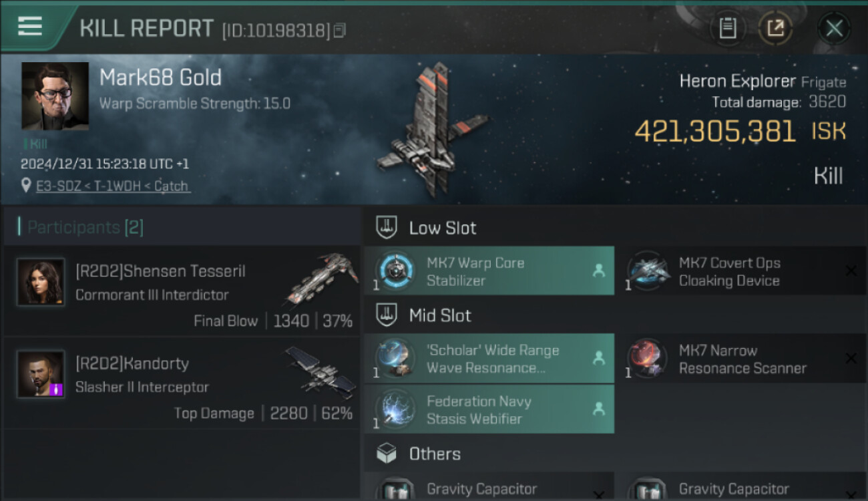Select the MK7 Narrow Resonance Scanner item

(741, 359)
